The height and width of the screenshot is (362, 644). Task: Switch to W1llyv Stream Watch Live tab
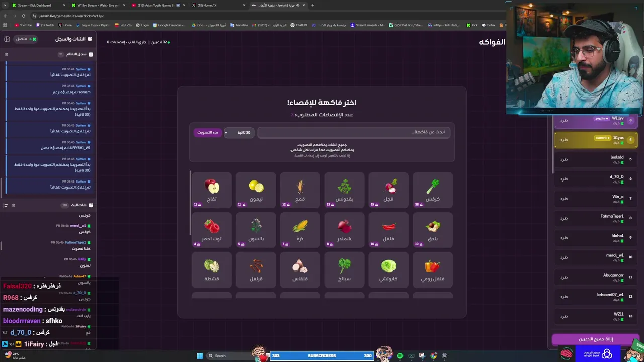click(99, 5)
